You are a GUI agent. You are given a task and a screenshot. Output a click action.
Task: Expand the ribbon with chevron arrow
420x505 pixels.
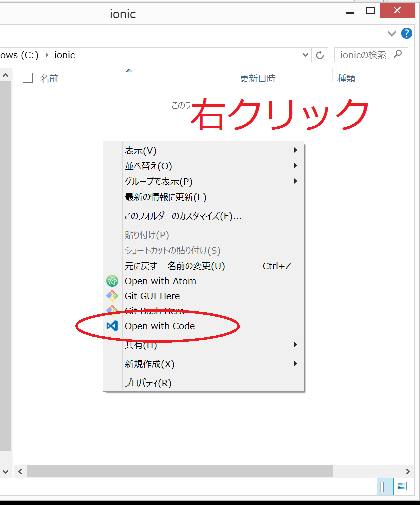(x=392, y=33)
